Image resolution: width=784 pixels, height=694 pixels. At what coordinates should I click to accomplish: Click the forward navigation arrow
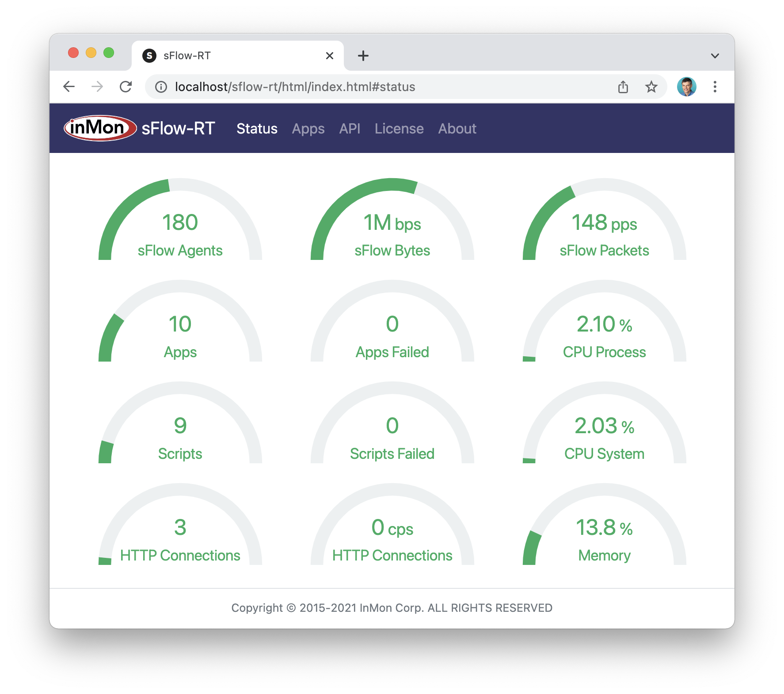point(97,87)
